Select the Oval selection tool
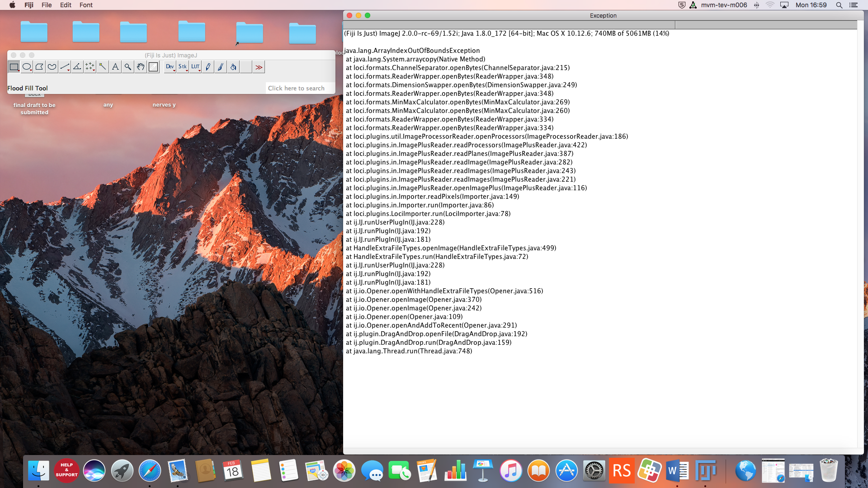The image size is (868, 488). pyautogui.click(x=27, y=67)
